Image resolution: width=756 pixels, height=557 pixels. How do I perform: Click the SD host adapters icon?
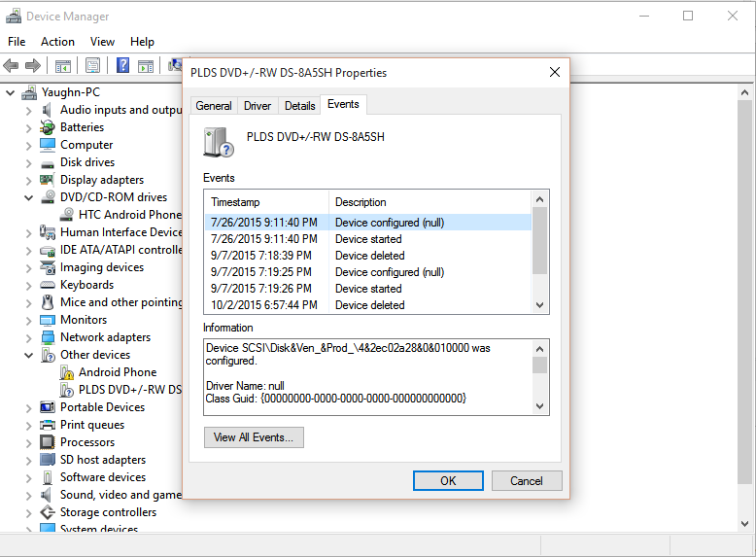pyautogui.click(x=48, y=460)
